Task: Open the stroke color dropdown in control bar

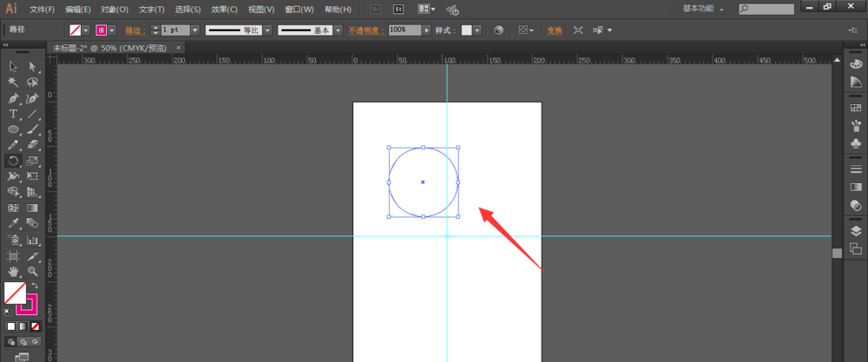Action: [112, 30]
